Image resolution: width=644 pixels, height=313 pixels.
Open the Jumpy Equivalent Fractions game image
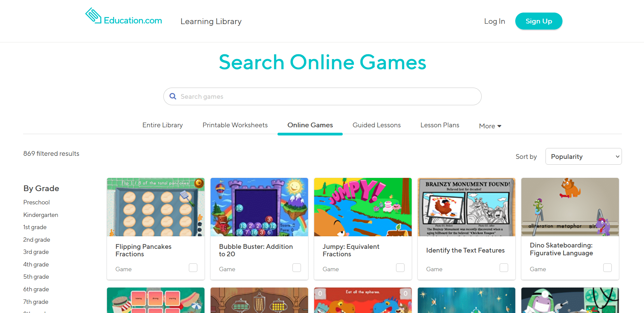[x=363, y=207]
